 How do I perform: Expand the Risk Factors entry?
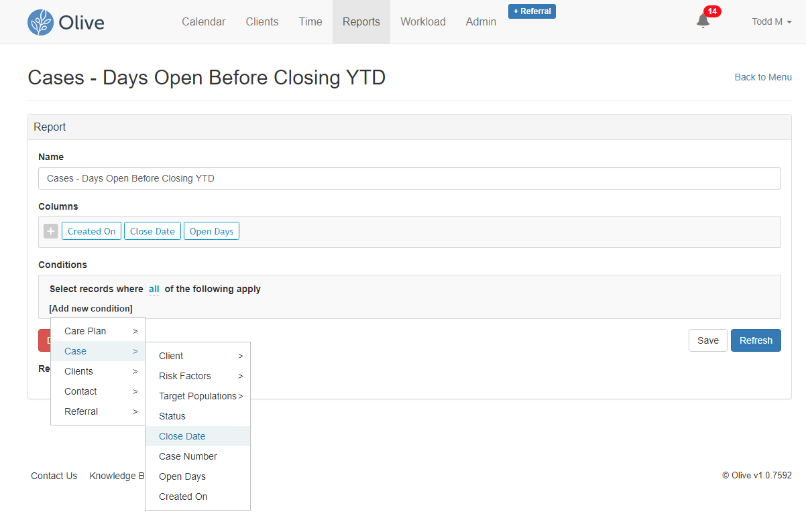[x=198, y=376]
